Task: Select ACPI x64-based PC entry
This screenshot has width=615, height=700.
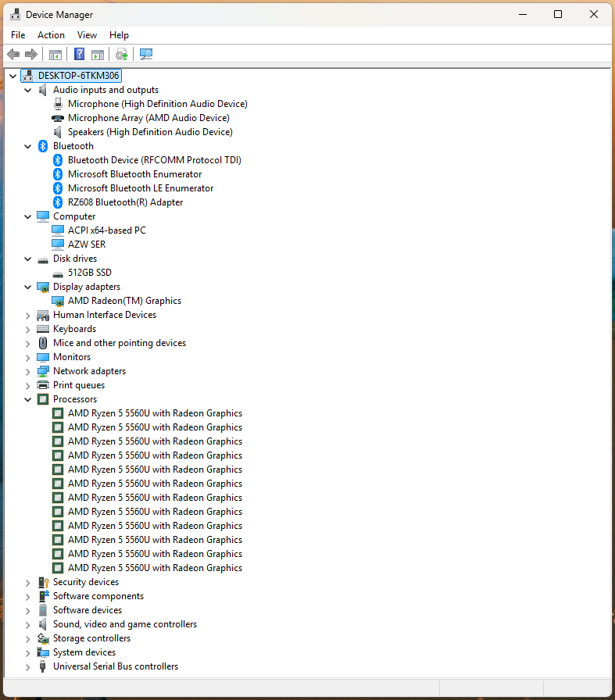Action: click(x=107, y=230)
